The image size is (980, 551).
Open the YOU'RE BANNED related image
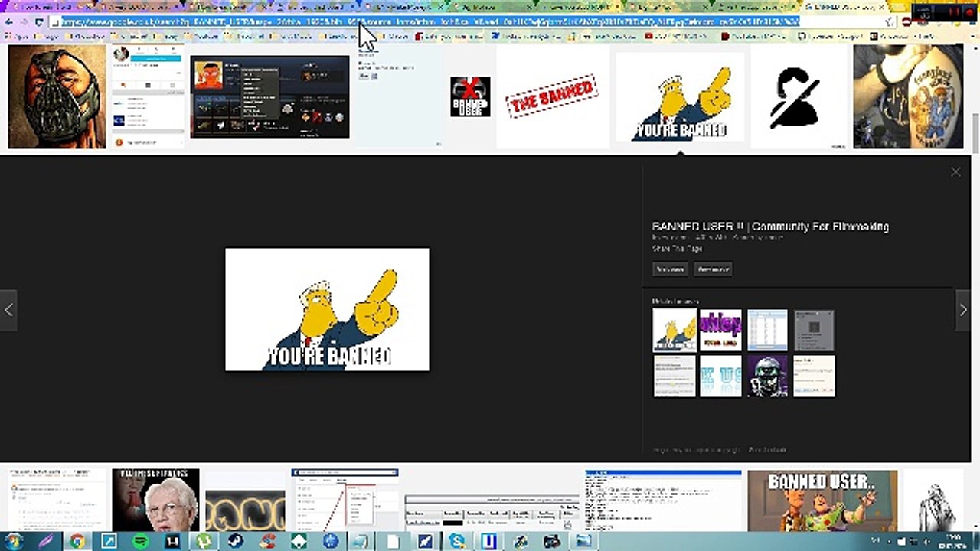(x=675, y=330)
